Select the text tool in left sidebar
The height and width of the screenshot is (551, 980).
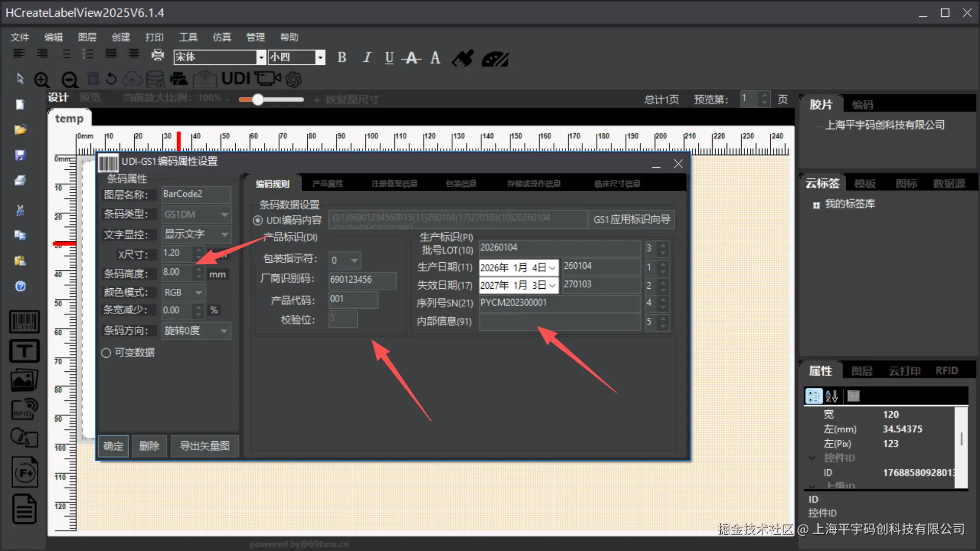[24, 351]
